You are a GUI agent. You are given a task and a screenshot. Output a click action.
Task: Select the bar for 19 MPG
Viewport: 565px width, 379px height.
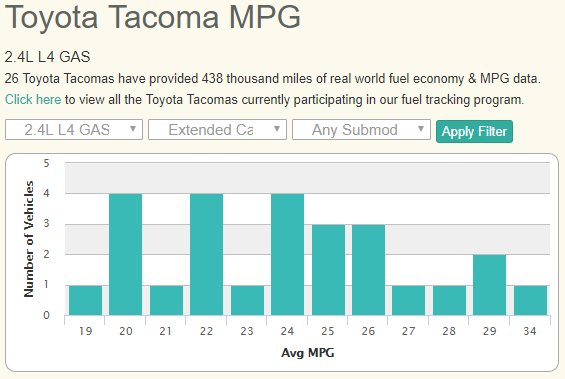pyautogui.click(x=85, y=300)
